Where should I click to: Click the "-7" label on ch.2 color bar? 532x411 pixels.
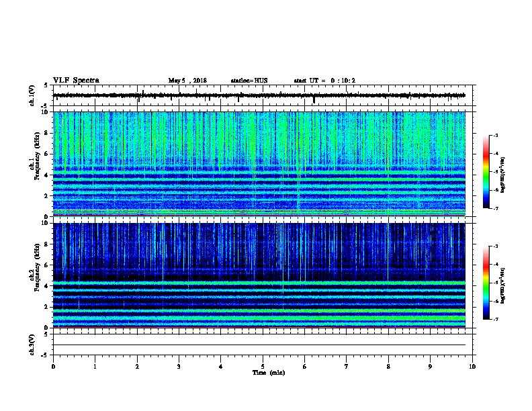495,320
